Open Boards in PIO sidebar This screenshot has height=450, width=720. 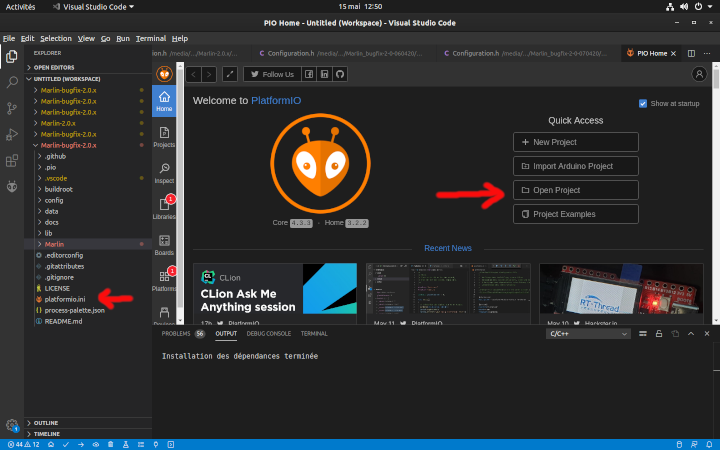click(164, 245)
